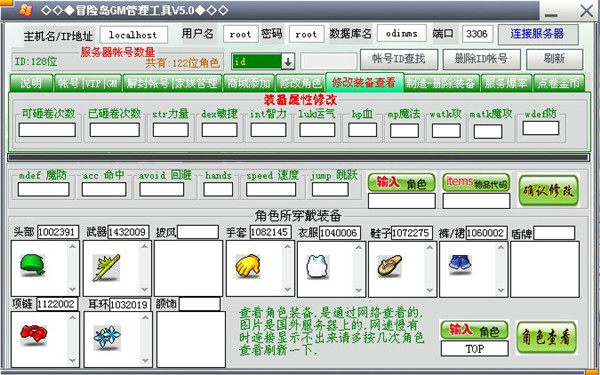
Task: Click the role field below upper 输入角色
Action: [401, 201]
